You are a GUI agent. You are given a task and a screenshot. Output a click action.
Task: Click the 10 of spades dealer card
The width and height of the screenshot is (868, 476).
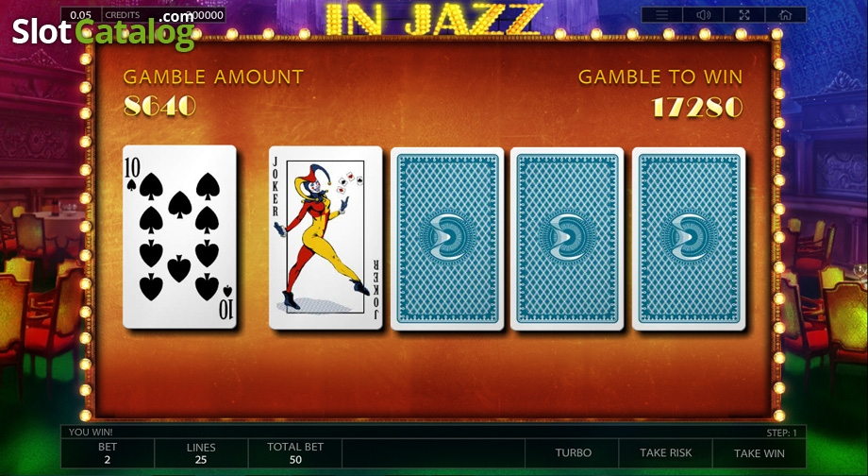[179, 237]
